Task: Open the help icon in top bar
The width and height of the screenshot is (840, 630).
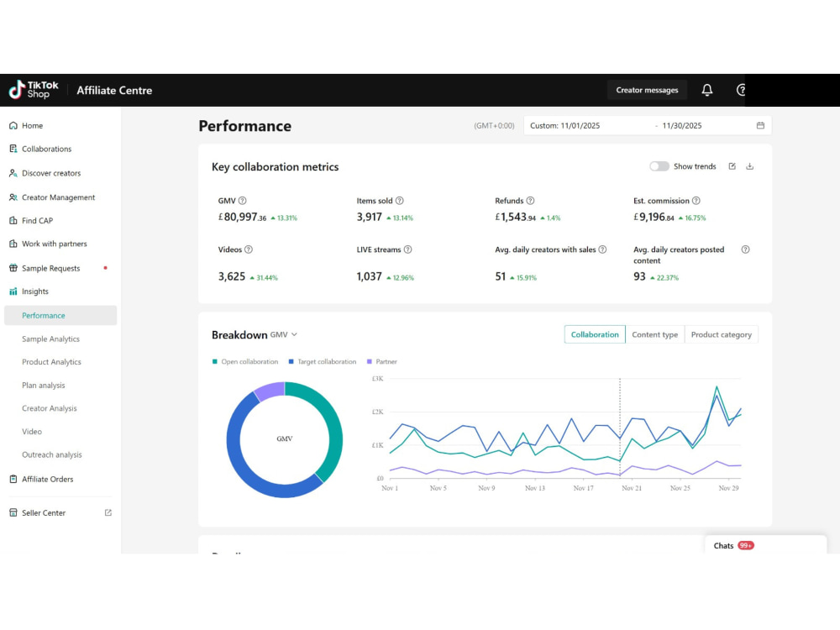Action: click(x=742, y=90)
